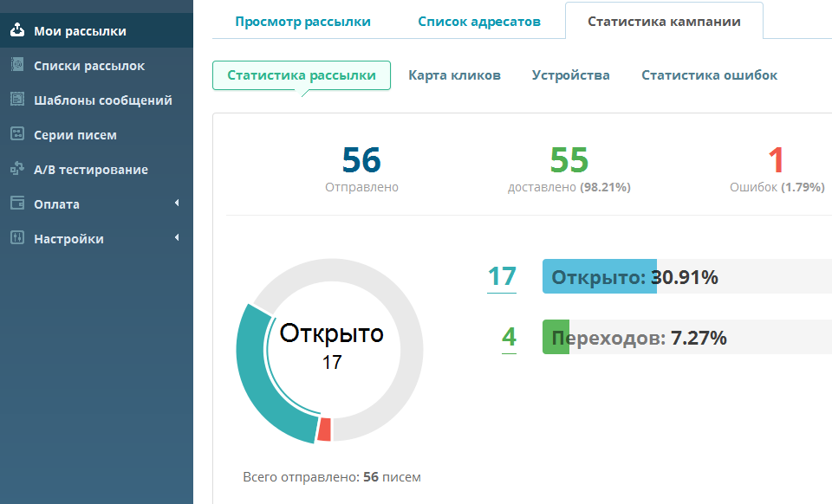
Task: Switch to the Просмотр рассылки tab
Action: [303, 22]
